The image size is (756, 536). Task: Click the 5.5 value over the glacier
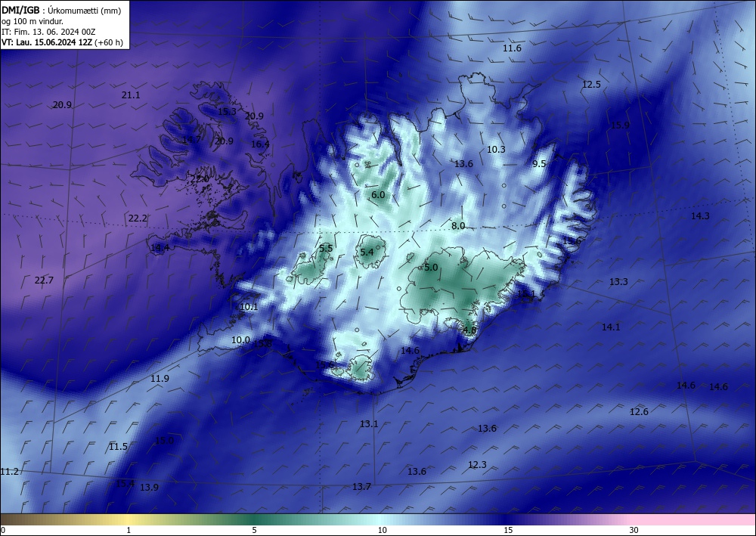point(326,248)
